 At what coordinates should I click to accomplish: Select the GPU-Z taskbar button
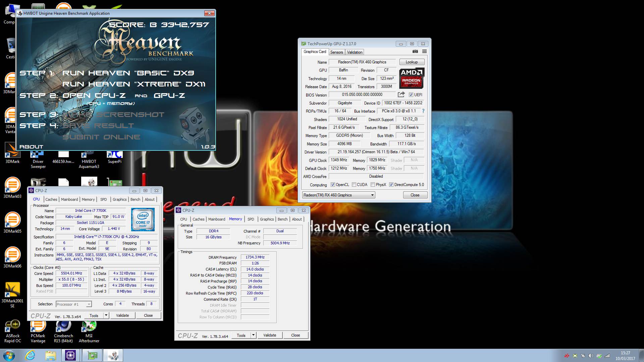tap(92, 355)
